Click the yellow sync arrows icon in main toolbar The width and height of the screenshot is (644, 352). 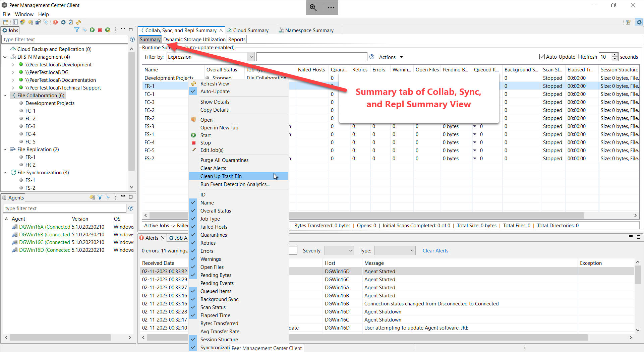point(78,22)
